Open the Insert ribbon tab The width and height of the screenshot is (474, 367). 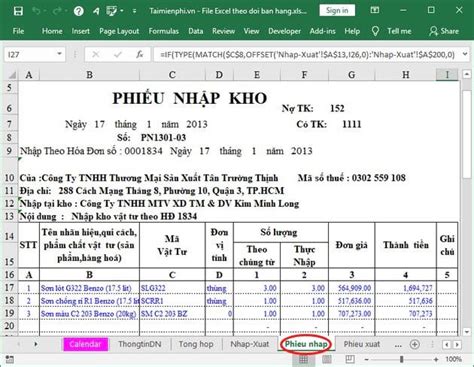click(81, 31)
